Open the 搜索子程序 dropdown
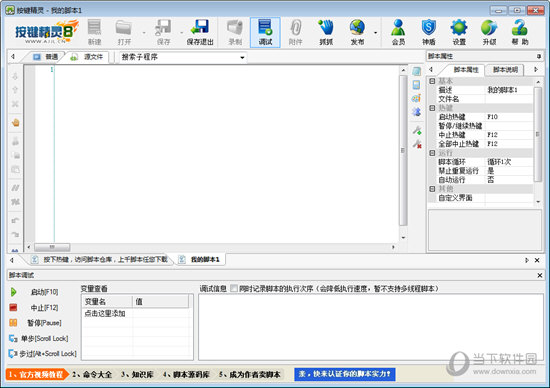This screenshot has width=550, height=388. (183, 57)
